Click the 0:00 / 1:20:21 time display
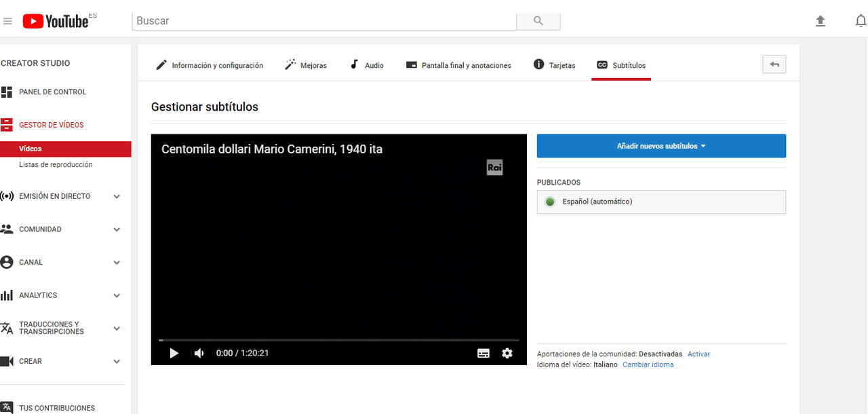This screenshot has width=868, height=414. click(243, 353)
